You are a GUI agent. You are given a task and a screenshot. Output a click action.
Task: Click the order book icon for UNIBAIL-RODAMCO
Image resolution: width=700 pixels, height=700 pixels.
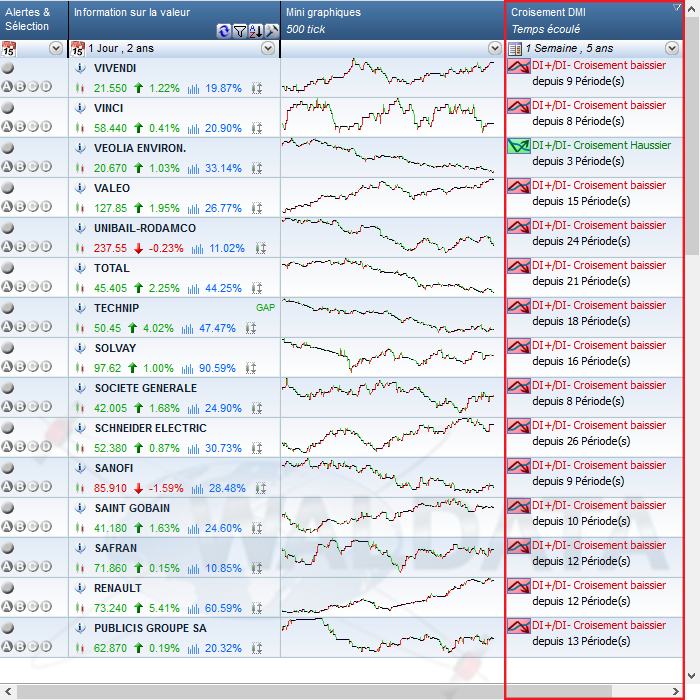click(x=261, y=249)
